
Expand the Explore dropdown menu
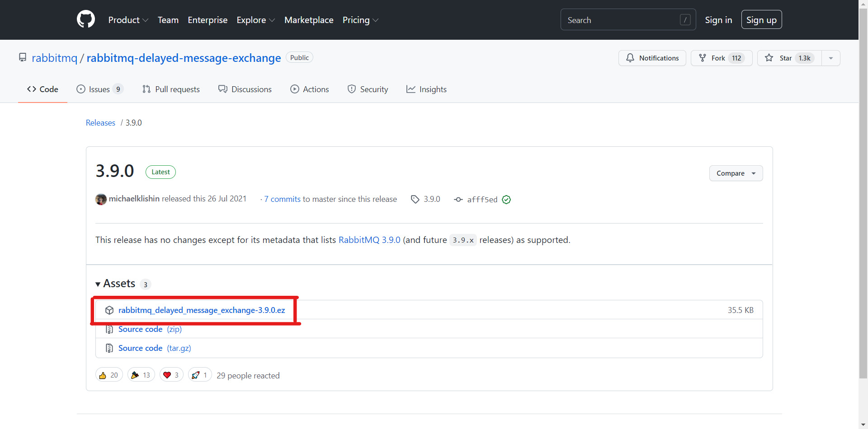point(256,20)
